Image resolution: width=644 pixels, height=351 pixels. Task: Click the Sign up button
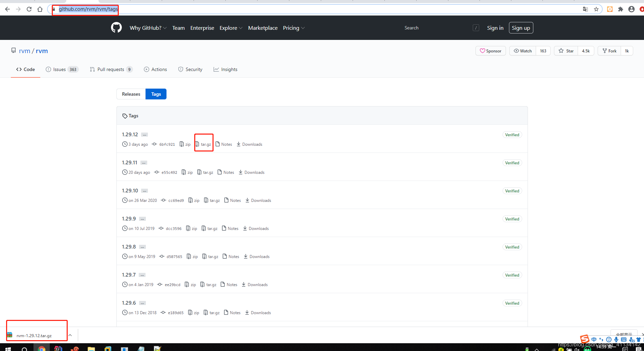pyautogui.click(x=521, y=28)
